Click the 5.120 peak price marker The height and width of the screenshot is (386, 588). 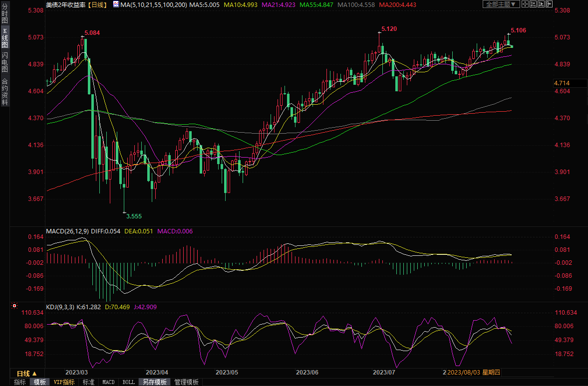point(389,29)
